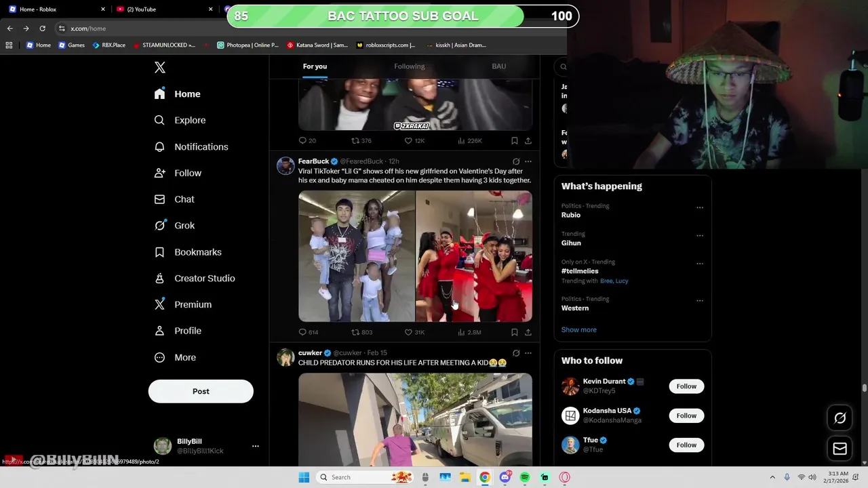Open Grok actions on the FearBuck post

pyautogui.click(x=516, y=161)
